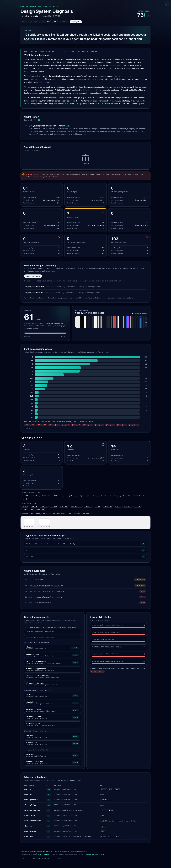Screen dimensions: 171x868
Task: Select the Tailwind CSS tag pill
Action: [45, 22]
